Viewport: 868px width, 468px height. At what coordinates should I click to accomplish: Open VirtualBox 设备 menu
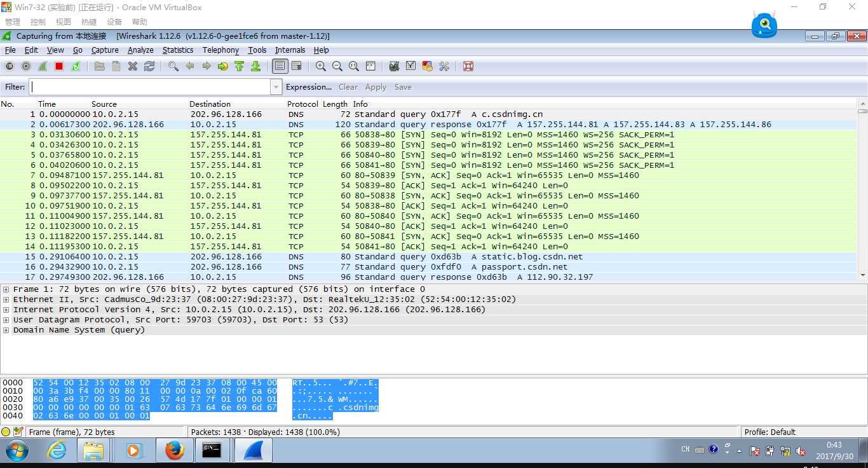click(114, 22)
